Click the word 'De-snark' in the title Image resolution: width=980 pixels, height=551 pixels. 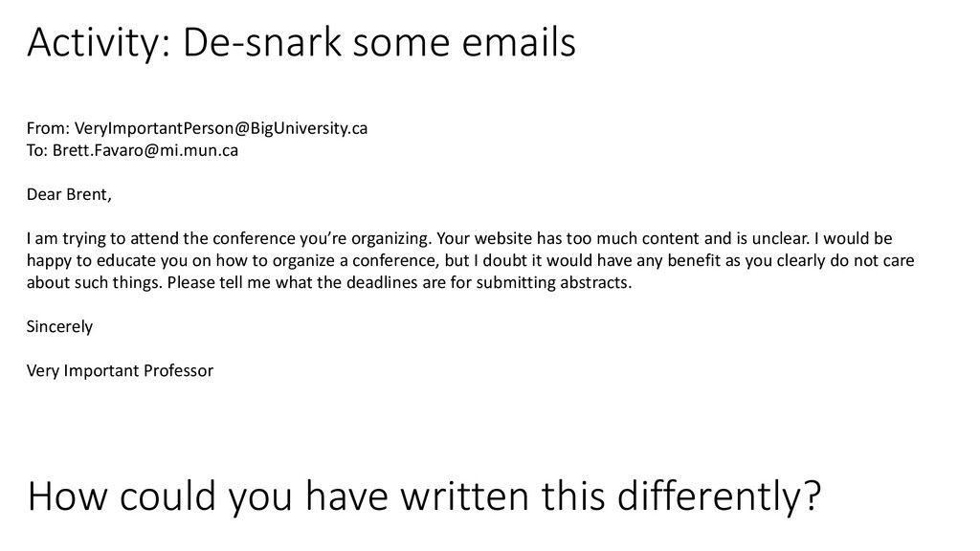[262, 42]
